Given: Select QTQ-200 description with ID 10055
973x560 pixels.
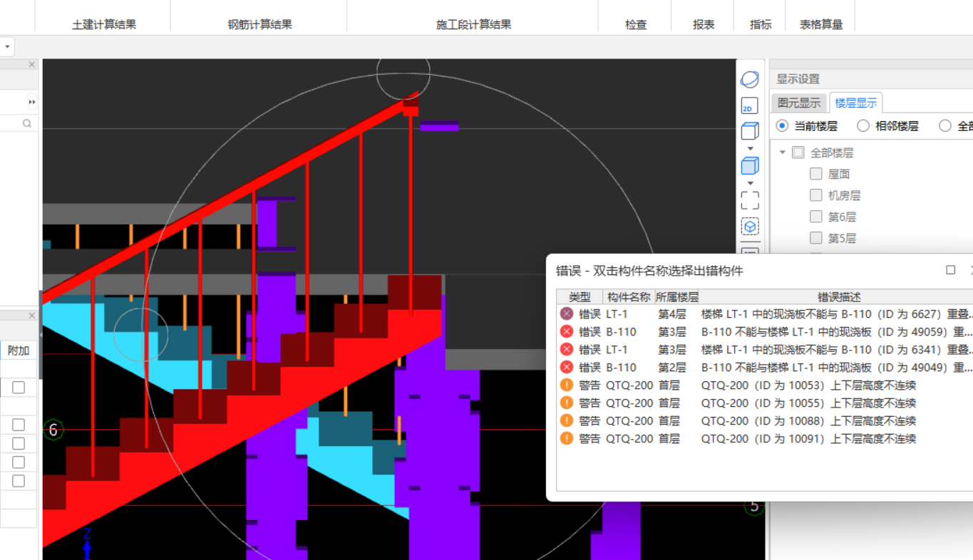Looking at the screenshot, I should tap(808, 403).
